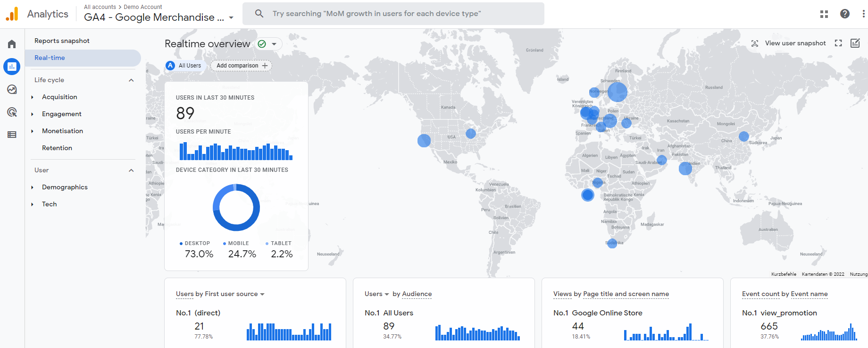Click the 73.0% desktop value
Image resolution: width=868 pixels, height=348 pixels.
point(199,254)
